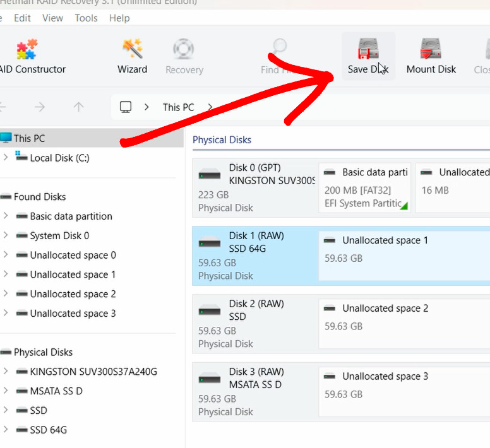
Task: Select MSATA SS D in tree
Action: (x=56, y=391)
